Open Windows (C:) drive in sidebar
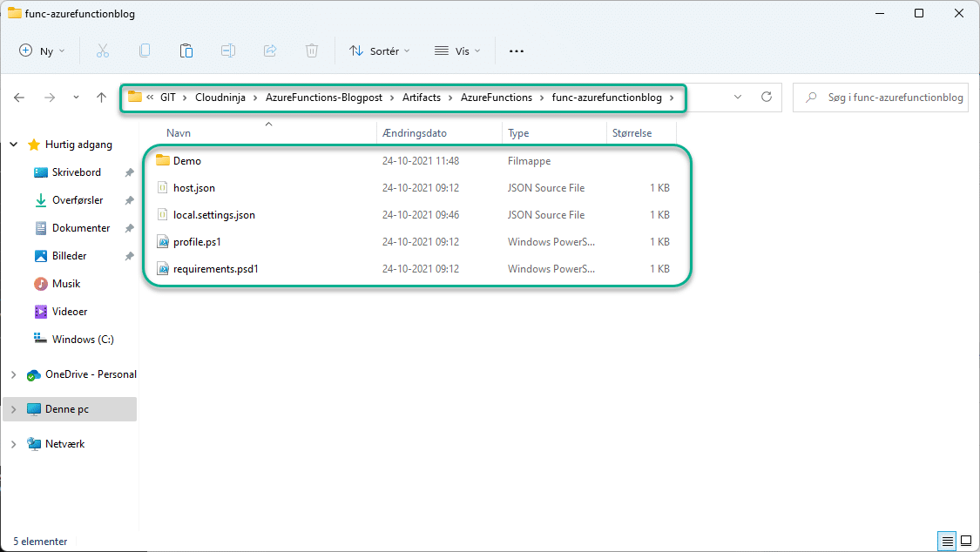Screen dimensions: 980x552 coord(83,339)
